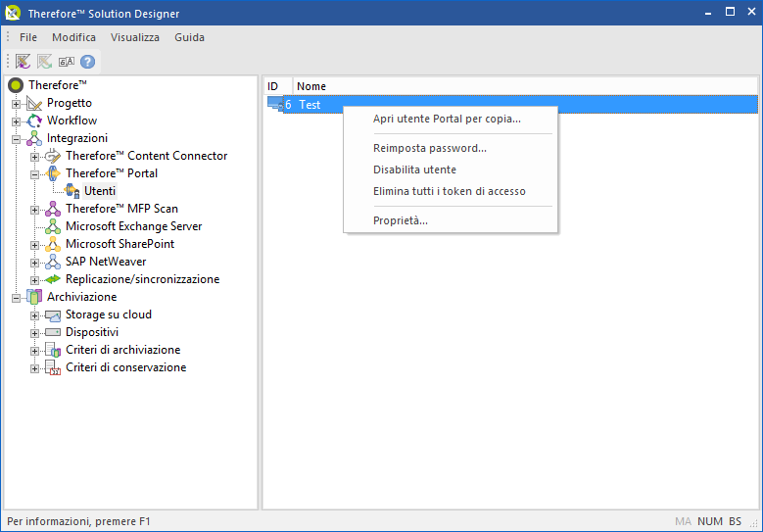Click the NUM status bar indicator
Image resolution: width=763 pixels, height=532 pixels.
[x=710, y=521]
